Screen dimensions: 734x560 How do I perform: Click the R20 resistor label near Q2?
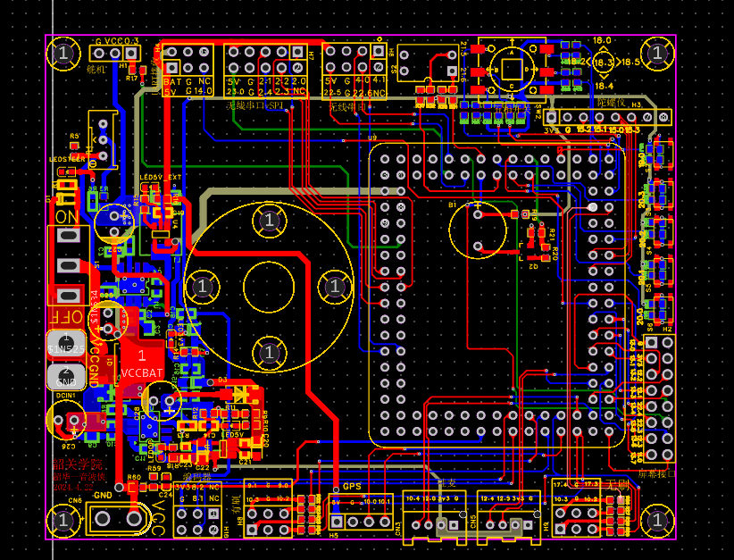555,254
